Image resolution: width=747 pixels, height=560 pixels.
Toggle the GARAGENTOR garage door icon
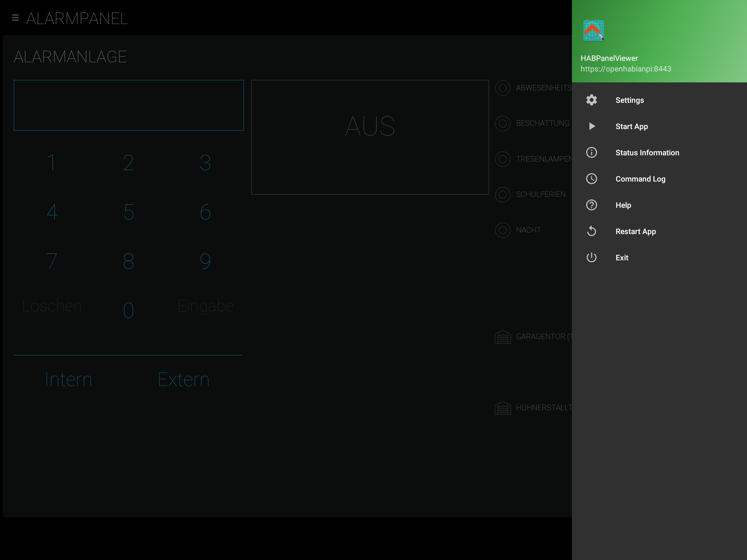503,337
